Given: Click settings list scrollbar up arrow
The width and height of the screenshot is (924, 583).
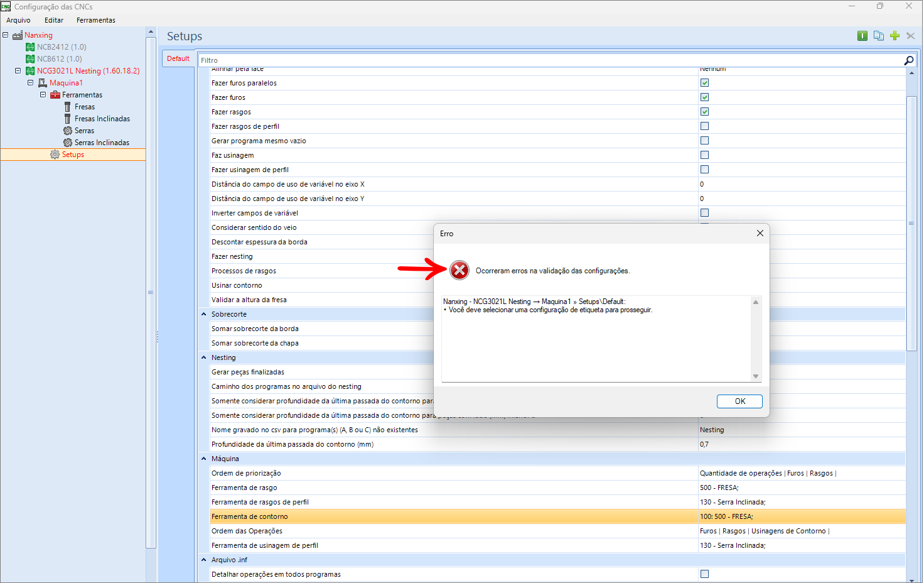Looking at the screenshot, I should 911,73.
